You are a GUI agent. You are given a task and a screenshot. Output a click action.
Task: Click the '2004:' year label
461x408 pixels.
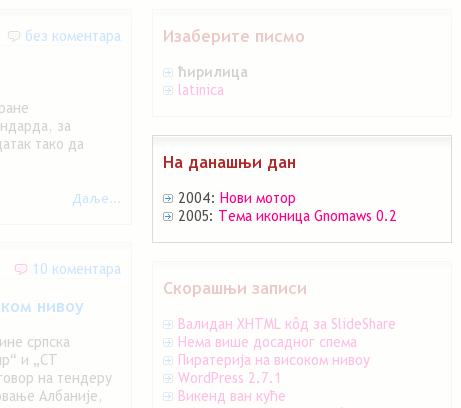click(197, 198)
